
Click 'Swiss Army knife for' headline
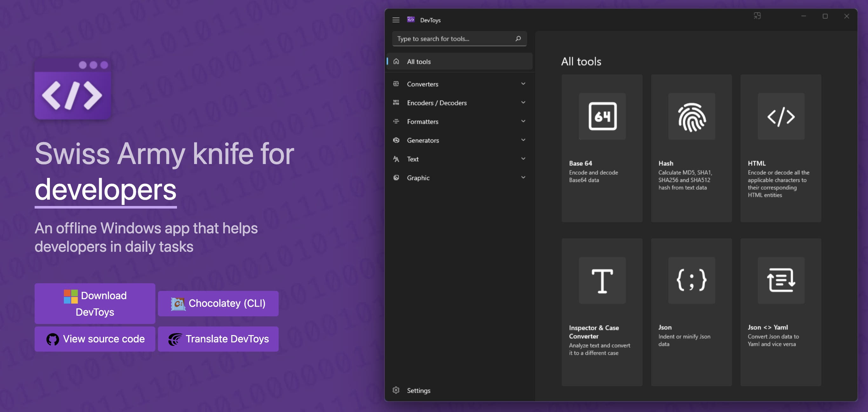click(x=165, y=154)
